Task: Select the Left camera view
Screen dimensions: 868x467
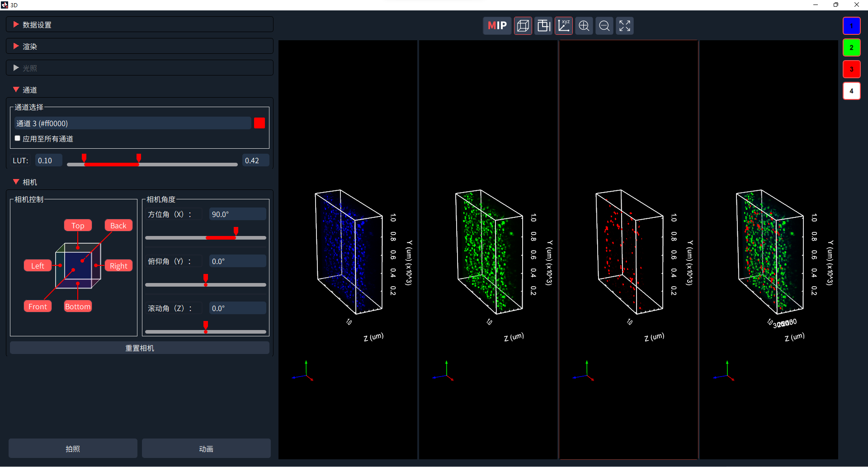Action: point(38,266)
